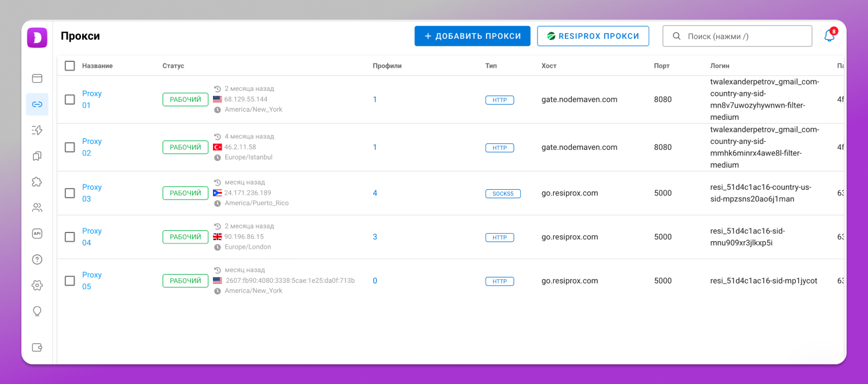Check the box for Proxy 03
Viewport: 868px width, 384px height.
70,193
